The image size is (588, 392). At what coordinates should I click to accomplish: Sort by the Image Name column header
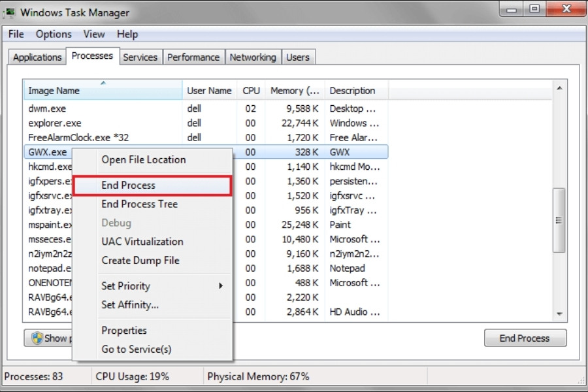(x=54, y=91)
